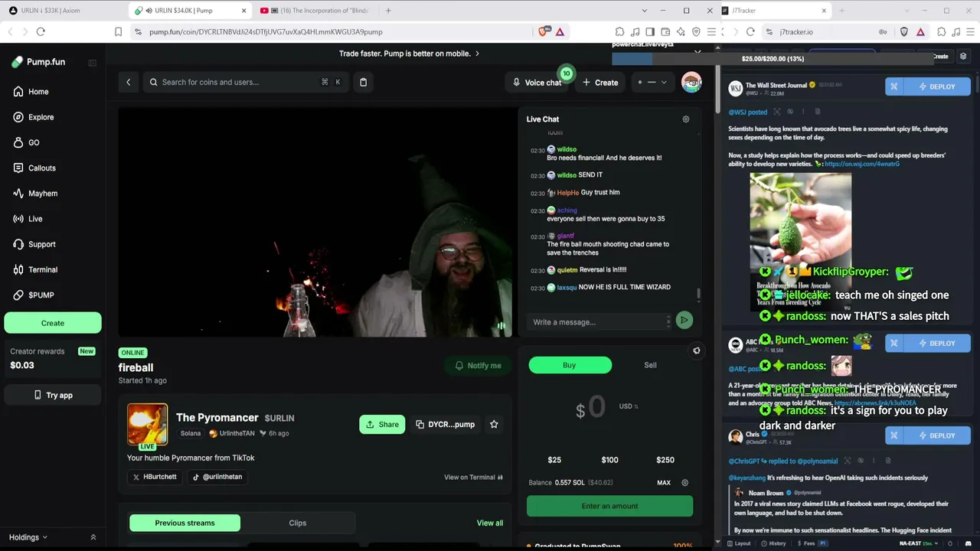Go back with the arrow beside search
Screen dimensions: 980x551
pyautogui.click(x=129, y=82)
